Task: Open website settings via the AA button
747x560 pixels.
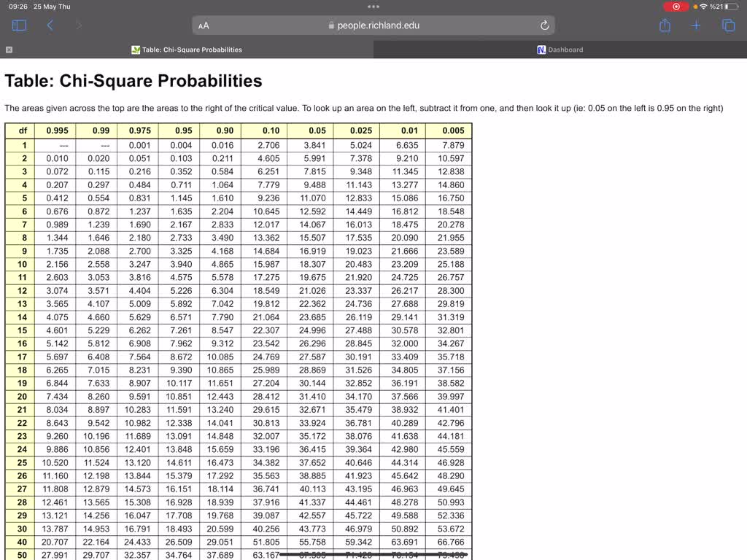Action: (x=203, y=25)
